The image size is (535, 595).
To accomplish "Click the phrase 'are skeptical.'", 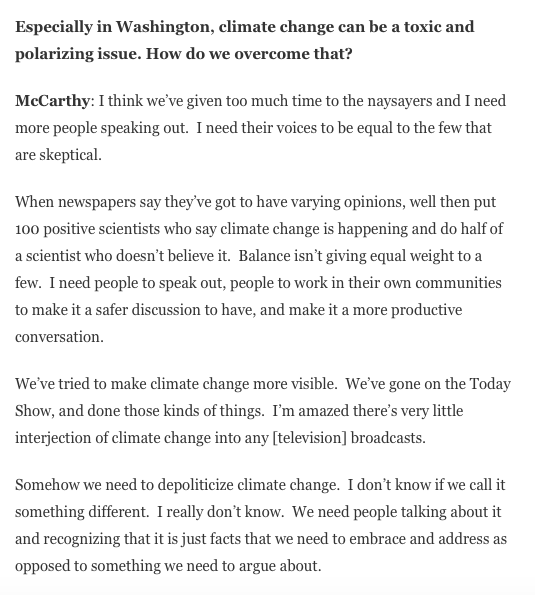I will pos(58,155).
